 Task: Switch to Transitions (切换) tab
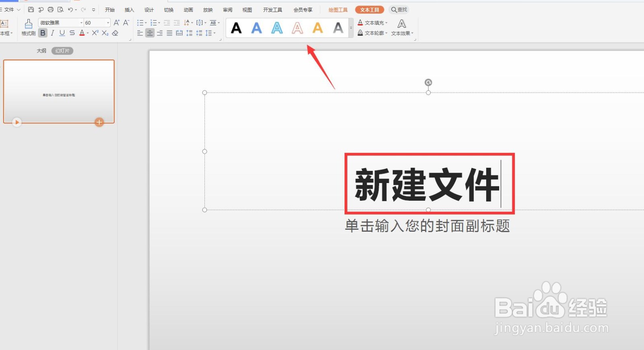click(x=169, y=10)
